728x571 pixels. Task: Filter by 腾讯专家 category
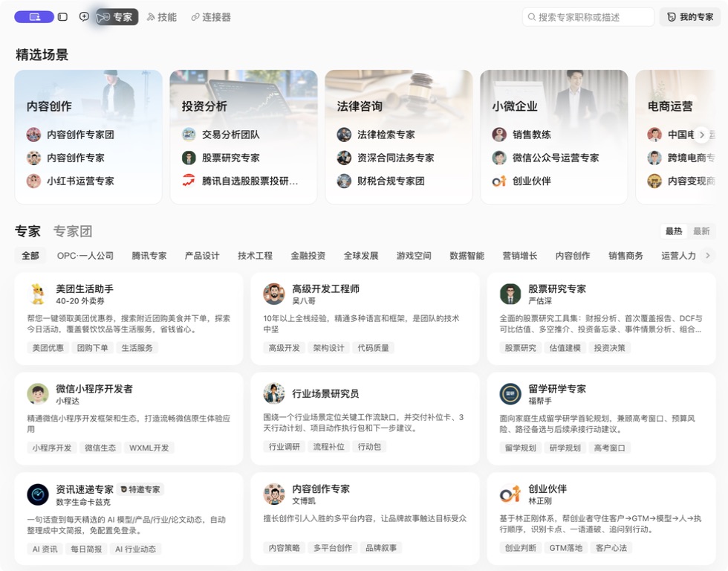click(x=149, y=256)
